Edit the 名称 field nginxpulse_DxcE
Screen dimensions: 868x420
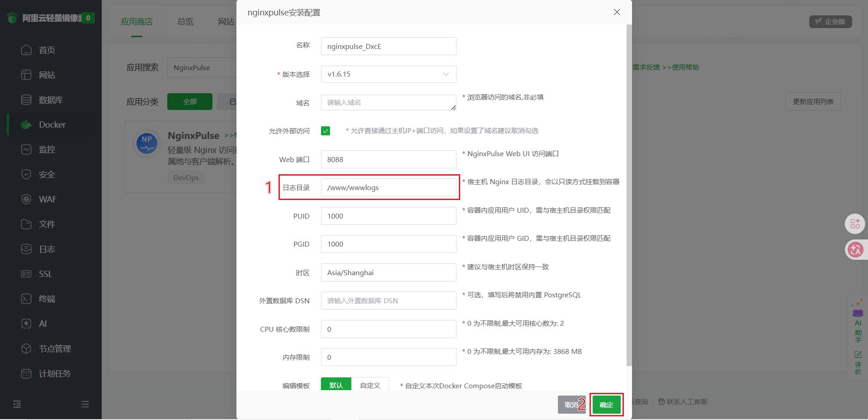coord(389,46)
